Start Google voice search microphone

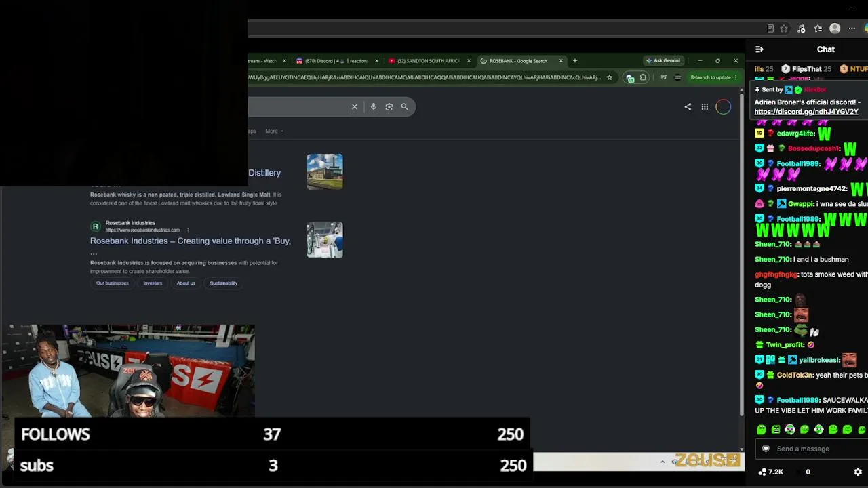tap(373, 106)
